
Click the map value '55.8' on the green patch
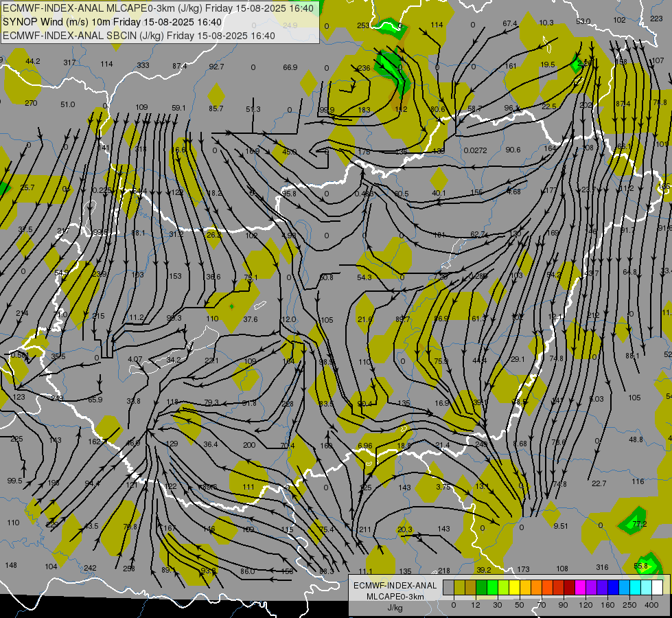click(640, 566)
